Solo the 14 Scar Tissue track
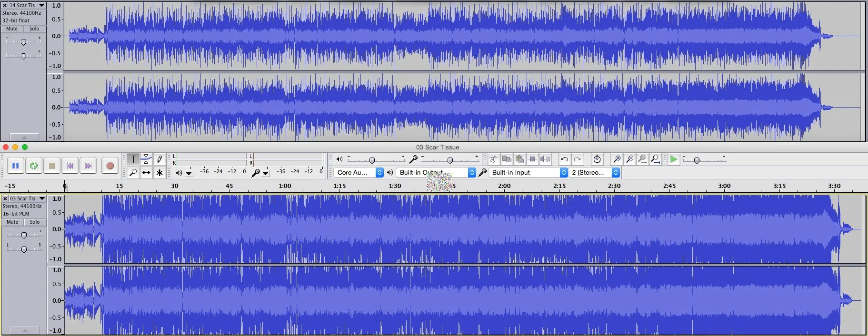Viewport: 868px width, 336px height. (34, 29)
